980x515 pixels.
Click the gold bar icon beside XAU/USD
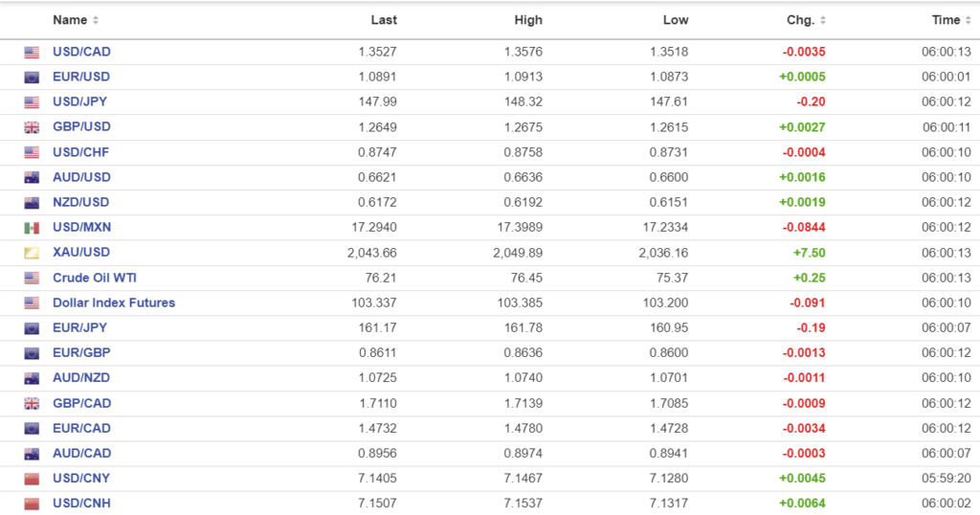pyautogui.click(x=32, y=253)
